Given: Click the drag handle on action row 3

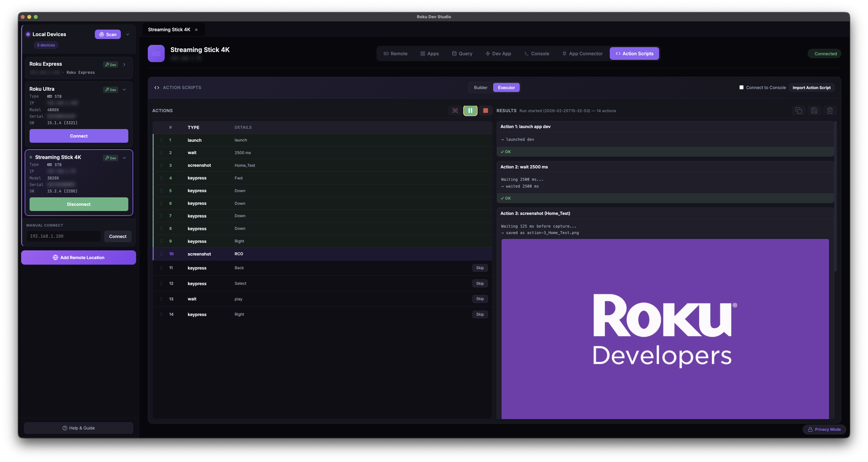Looking at the screenshot, I should 161,165.
